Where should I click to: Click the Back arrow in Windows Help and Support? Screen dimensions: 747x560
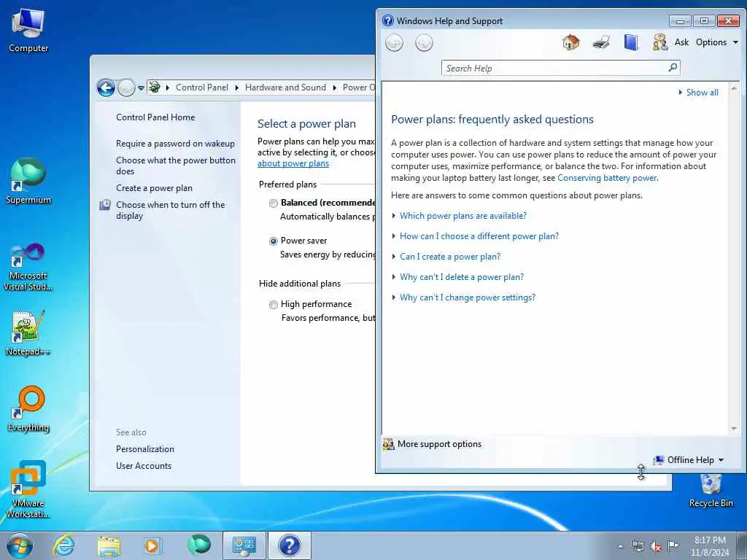394,43
